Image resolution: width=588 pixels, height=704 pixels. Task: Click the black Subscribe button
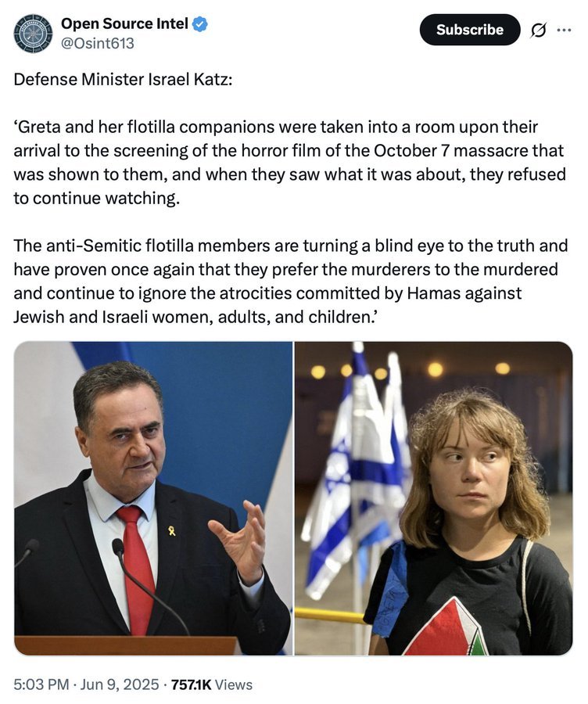point(469,30)
